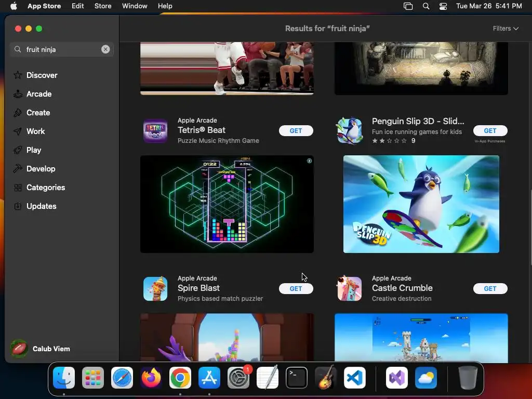Open the Weather app from the Dock

click(x=426, y=378)
